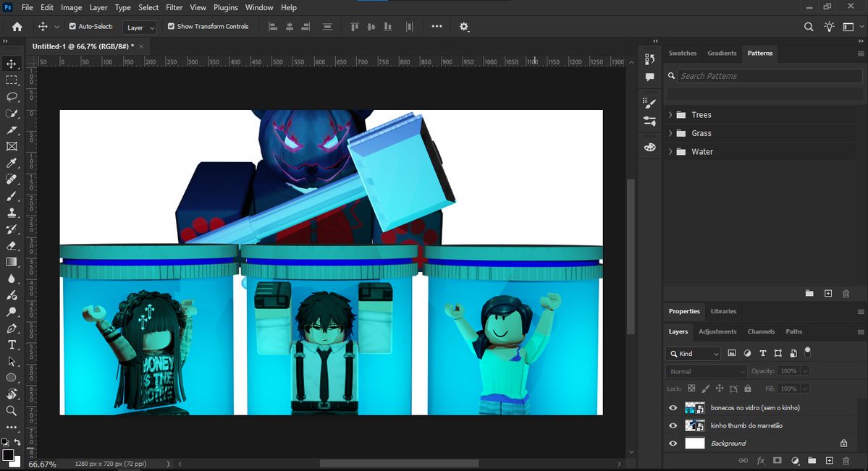Expand the Grass pattern folder

[x=670, y=133]
